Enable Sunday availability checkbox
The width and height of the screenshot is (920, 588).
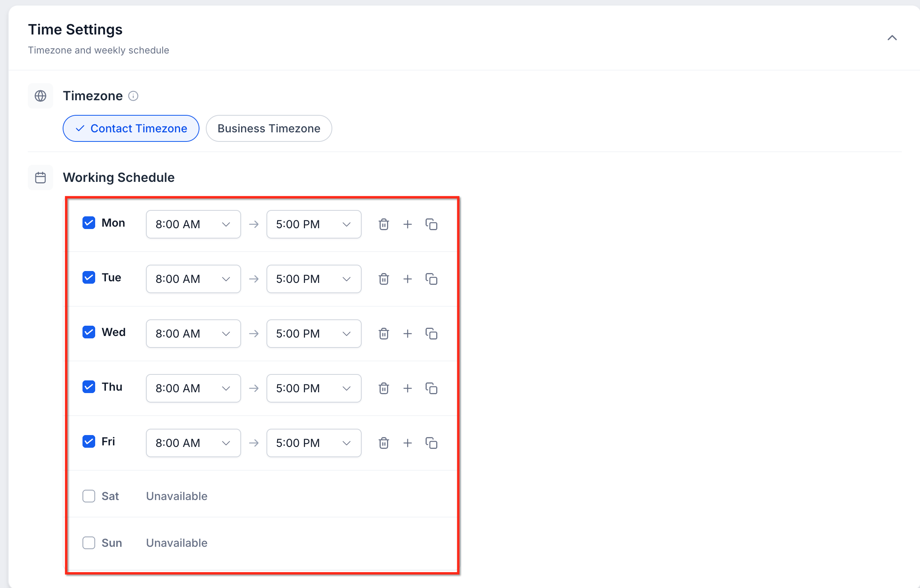[89, 543]
